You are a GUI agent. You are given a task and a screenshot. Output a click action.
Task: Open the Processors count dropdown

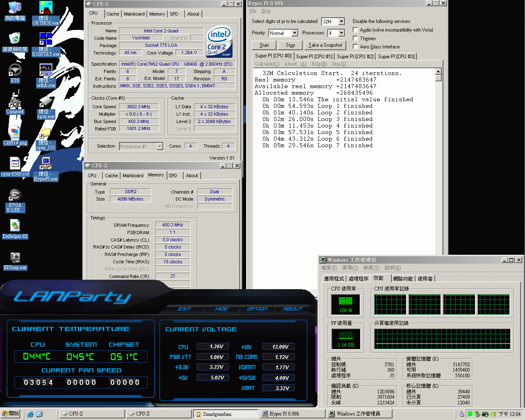pyautogui.click(x=342, y=33)
